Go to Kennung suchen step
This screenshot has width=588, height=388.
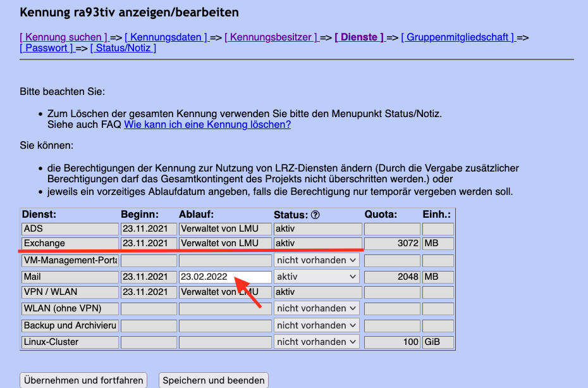click(x=63, y=37)
